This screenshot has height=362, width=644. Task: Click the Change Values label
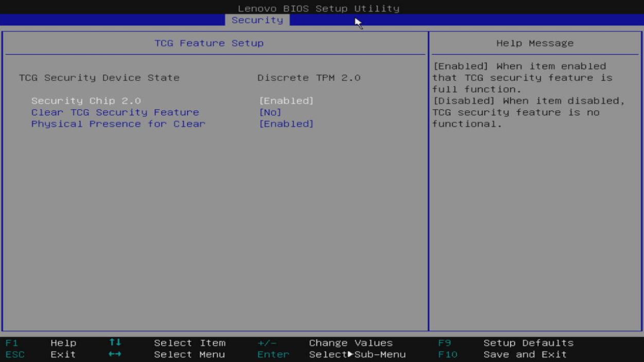tap(351, 343)
